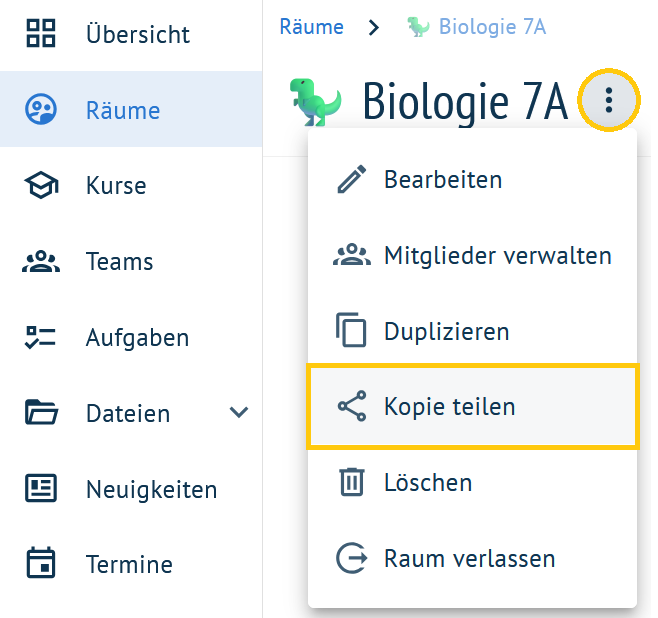
Task: Click the Räume palette icon in sidebar
Action: [41, 110]
